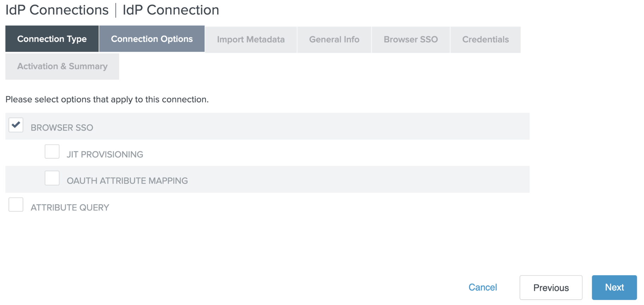Go to the Import Metadata tab
Image resolution: width=644 pixels, height=305 pixels.
(251, 40)
